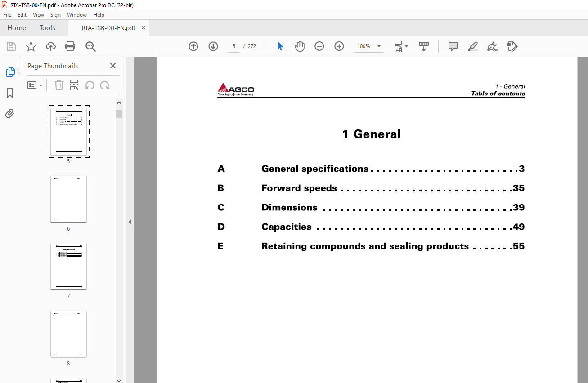The image size is (588, 383).
Task: Open the insert page break tool in thumbnails
Action: click(x=74, y=85)
